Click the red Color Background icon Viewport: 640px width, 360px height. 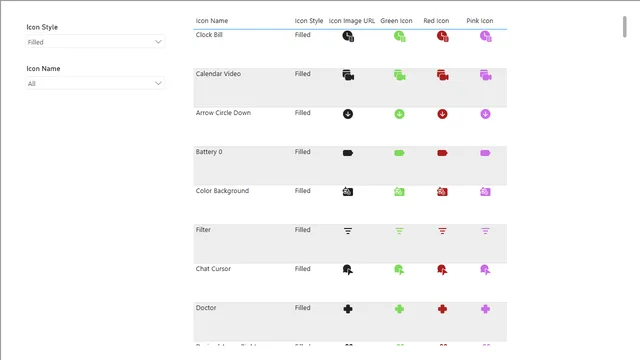click(x=442, y=191)
